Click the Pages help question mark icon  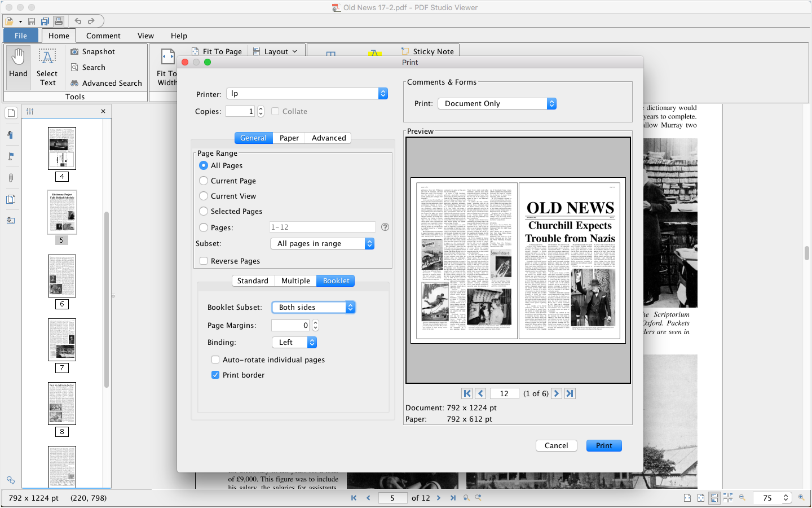(x=385, y=227)
